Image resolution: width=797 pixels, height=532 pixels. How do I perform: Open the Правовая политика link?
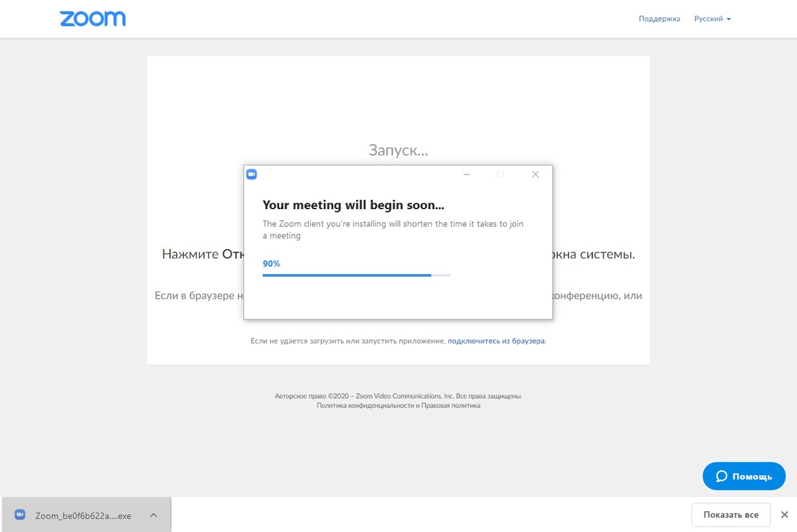(x=450, y=405)
